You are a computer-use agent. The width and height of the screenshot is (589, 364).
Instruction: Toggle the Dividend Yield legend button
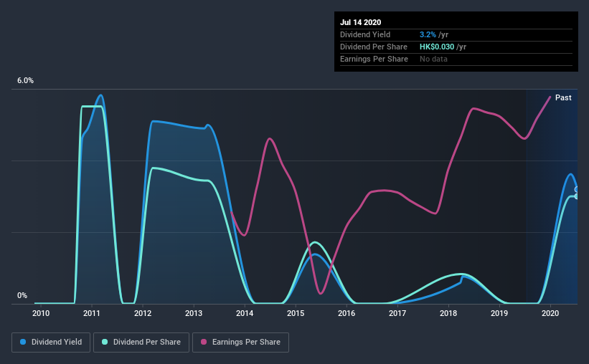point(51,343)
